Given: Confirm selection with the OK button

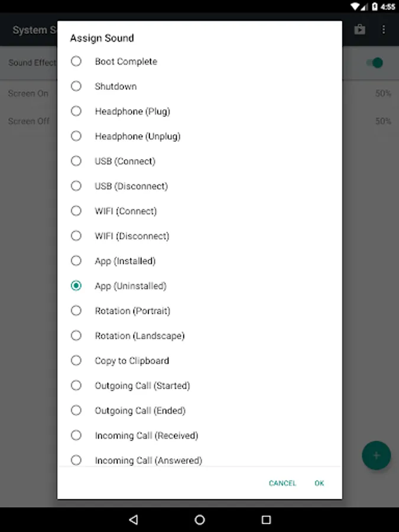Looking at the screenshot, I should coord(319,483).
